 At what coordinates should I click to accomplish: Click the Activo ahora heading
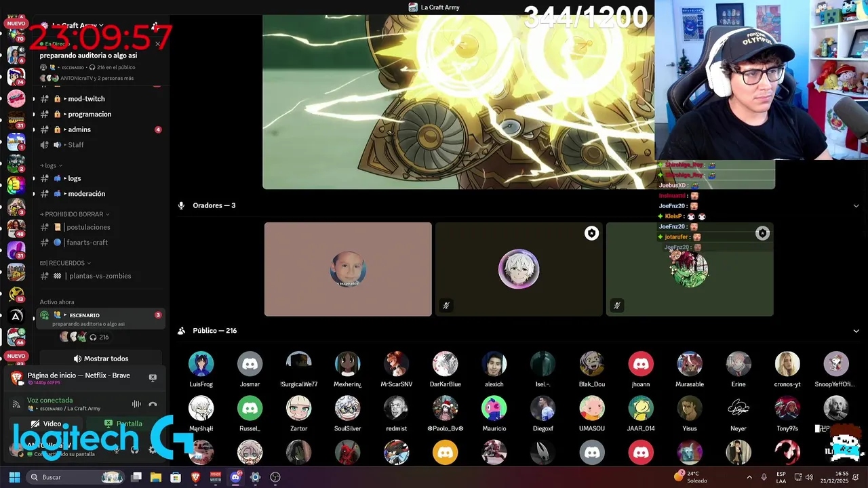coord(57,302)
